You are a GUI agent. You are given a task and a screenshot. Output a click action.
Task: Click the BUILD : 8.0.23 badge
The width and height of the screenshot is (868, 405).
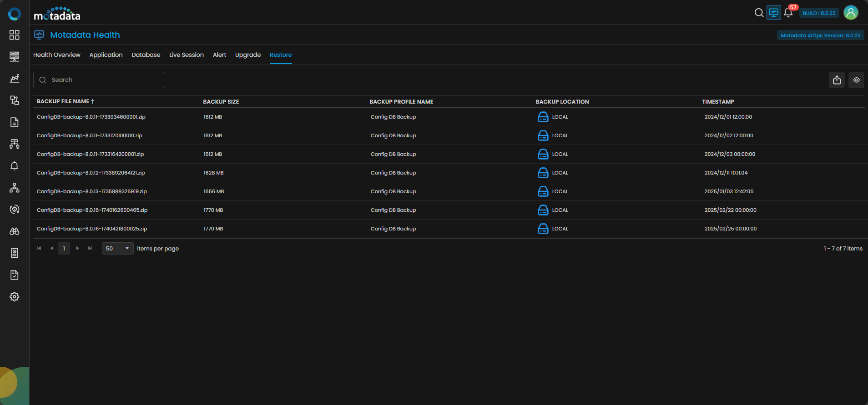pyautogui.click(x=819, y=13)
